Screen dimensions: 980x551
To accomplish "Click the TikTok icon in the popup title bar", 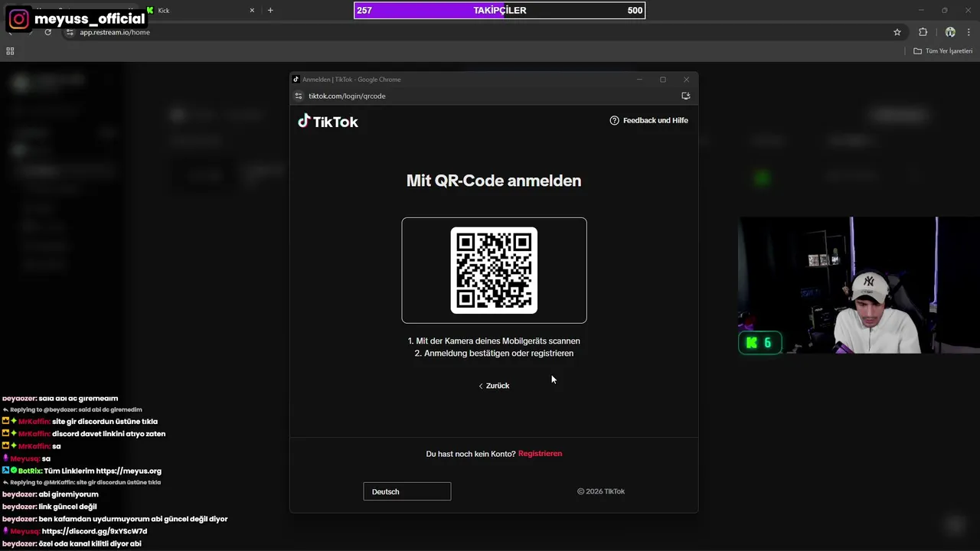I will 296,80.
